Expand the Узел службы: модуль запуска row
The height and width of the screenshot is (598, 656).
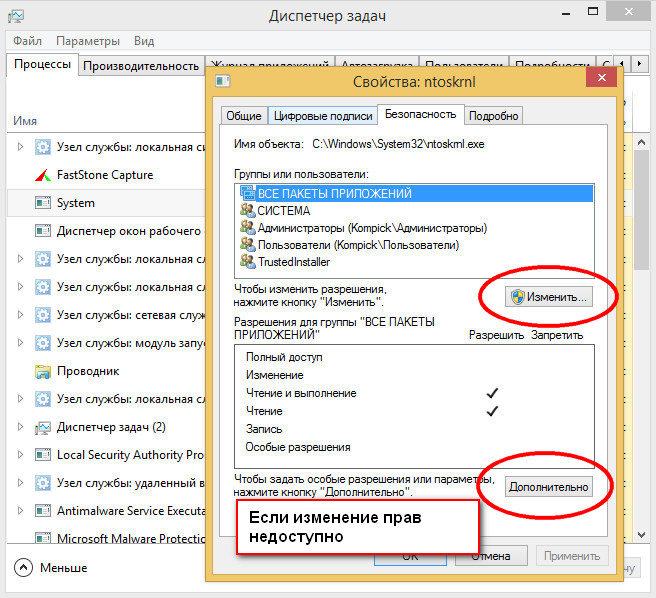click(x=20, y=343)
